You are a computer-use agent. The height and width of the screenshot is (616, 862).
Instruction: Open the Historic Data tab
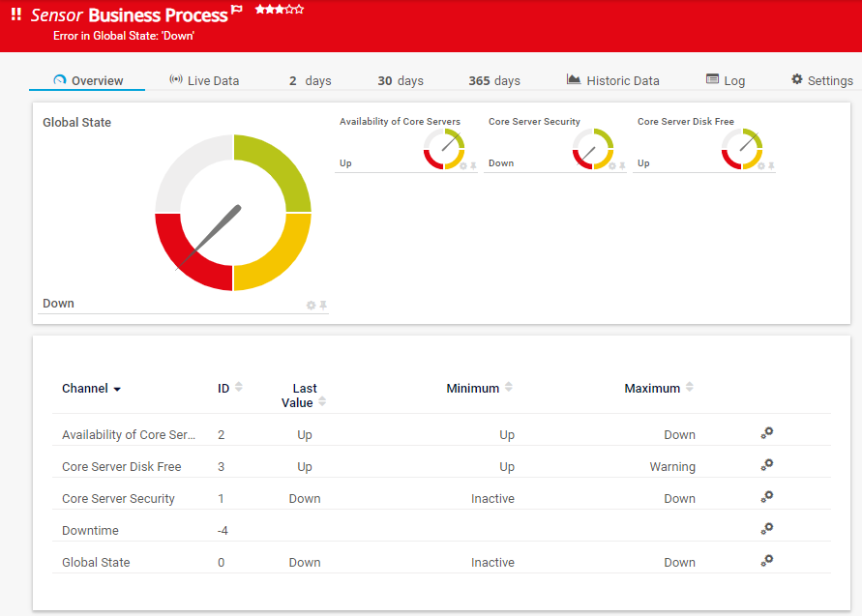(x=613, y=81)
